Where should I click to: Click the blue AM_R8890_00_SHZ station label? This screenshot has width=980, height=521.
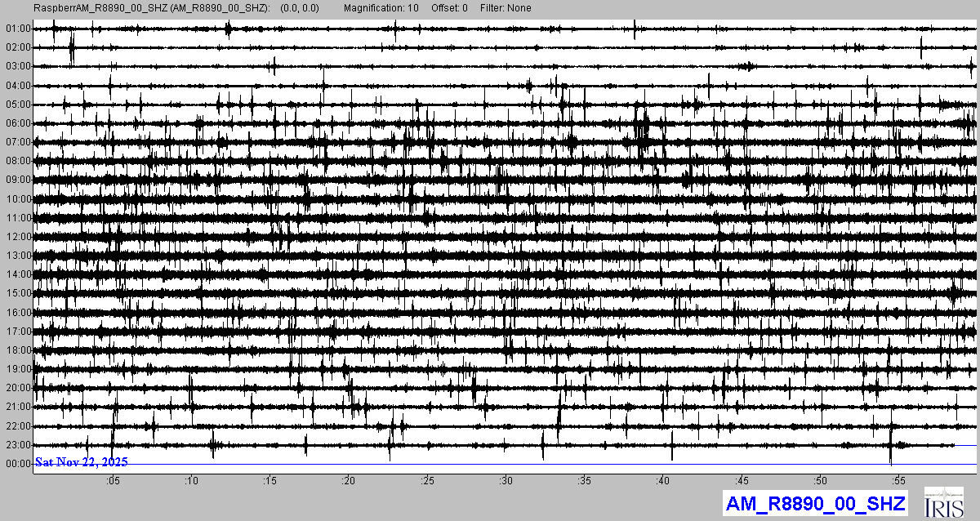[815, 503]
